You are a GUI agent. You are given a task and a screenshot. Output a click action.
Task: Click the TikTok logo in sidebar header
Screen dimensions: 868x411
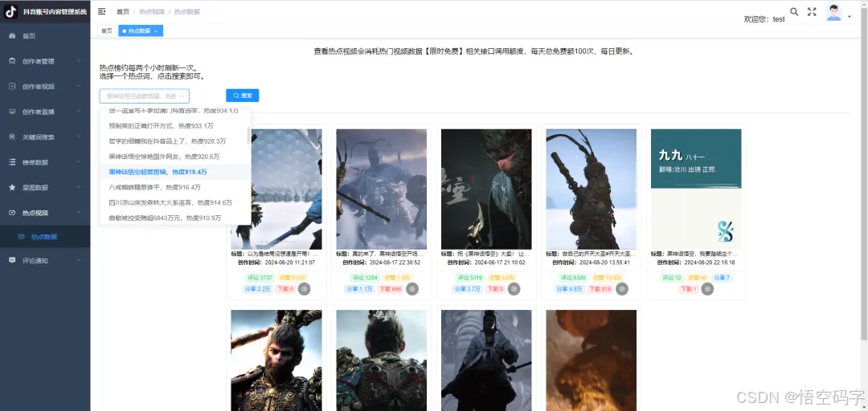pyautogui.click(x=11, y=11)
